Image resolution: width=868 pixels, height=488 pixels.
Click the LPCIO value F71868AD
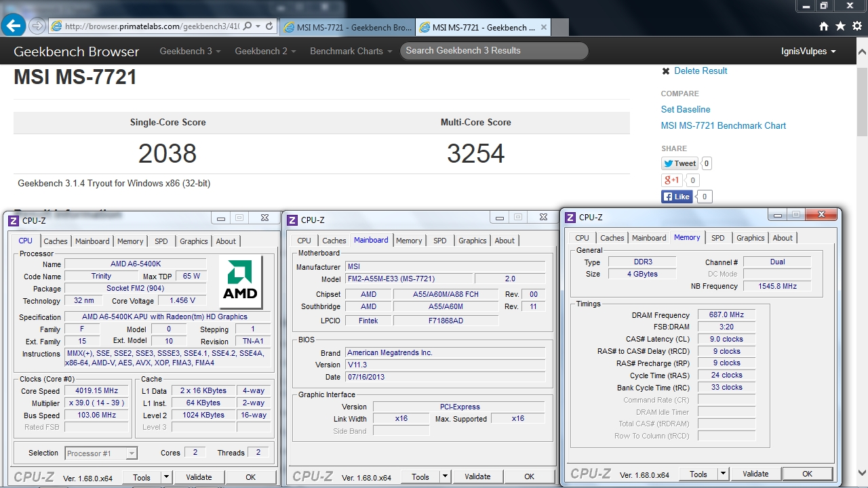pyautogui.click(x=446, y=321)
